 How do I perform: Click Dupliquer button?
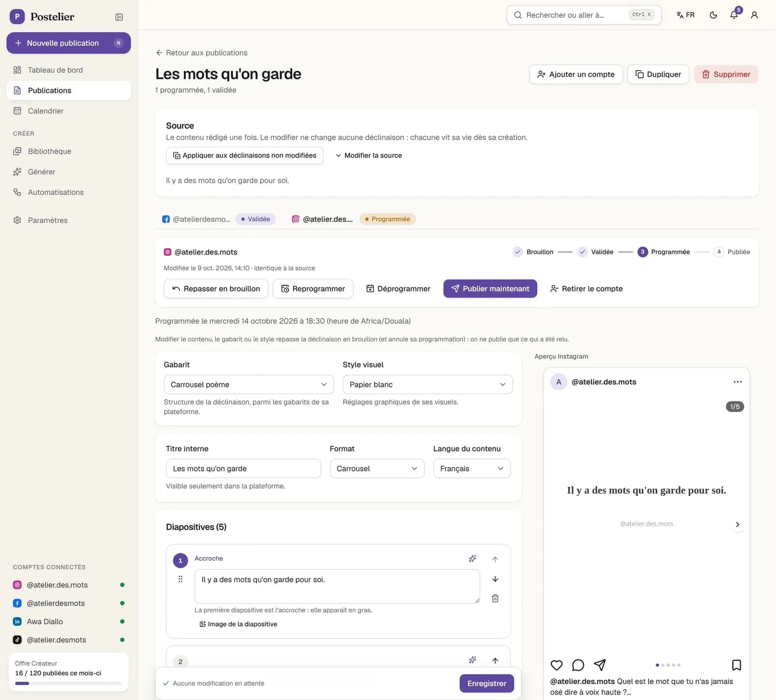[x=658, y=74]
